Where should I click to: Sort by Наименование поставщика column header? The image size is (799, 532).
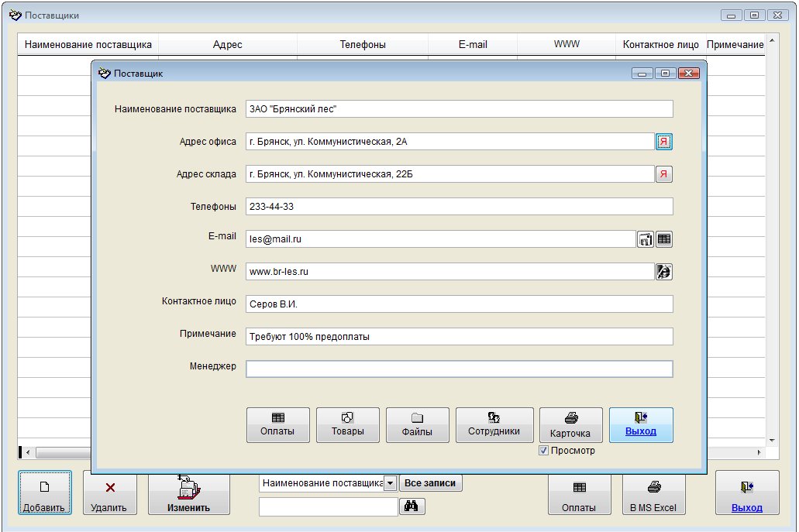pos(88,45)
